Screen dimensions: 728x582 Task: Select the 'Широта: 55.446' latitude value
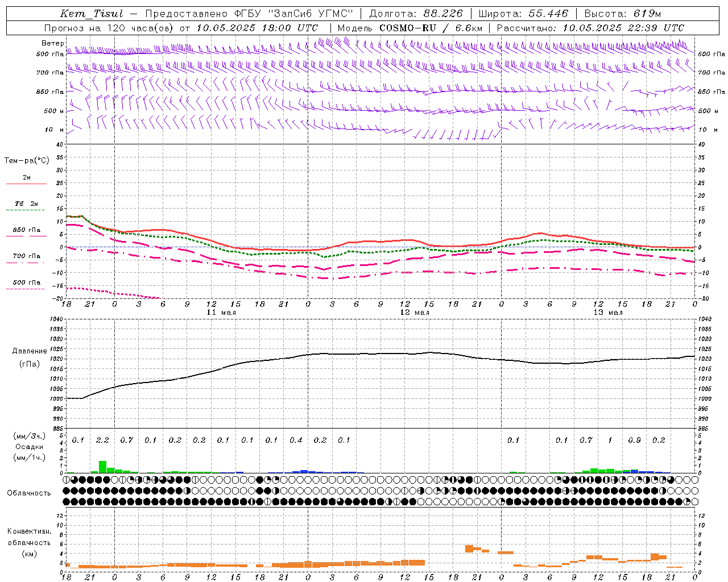point(523,14)
